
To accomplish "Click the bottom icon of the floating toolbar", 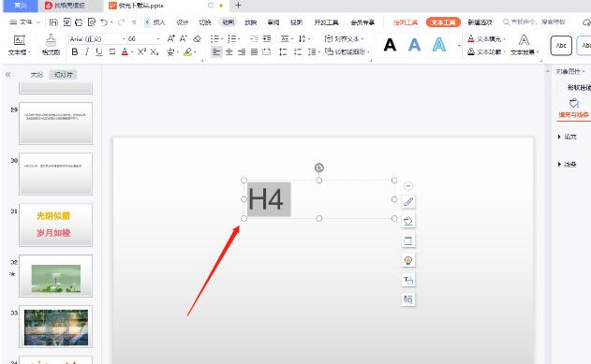I will coord(408,299).
